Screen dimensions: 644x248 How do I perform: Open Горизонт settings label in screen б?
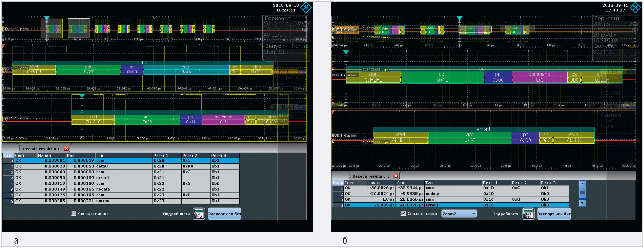(x=607, y=18)
